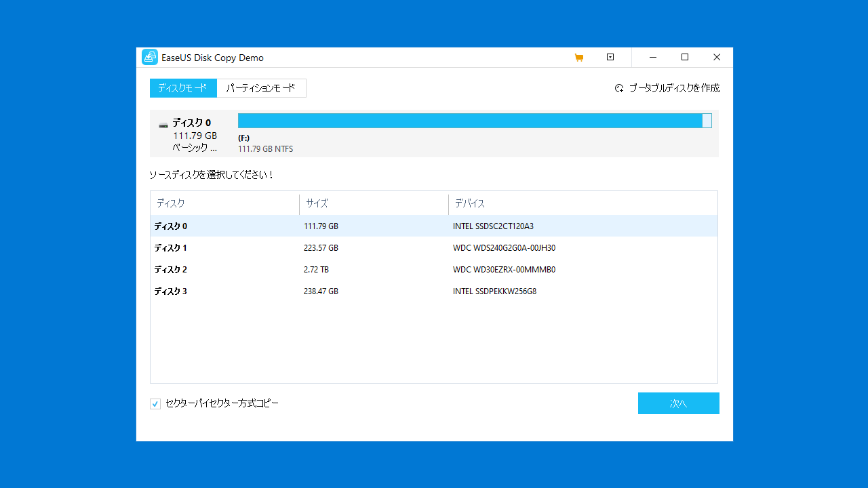The height and width of the screenshot is (488, 868).
Task: Click the サイズ column header
Action: pyautogui.click(x=374, y=203)
